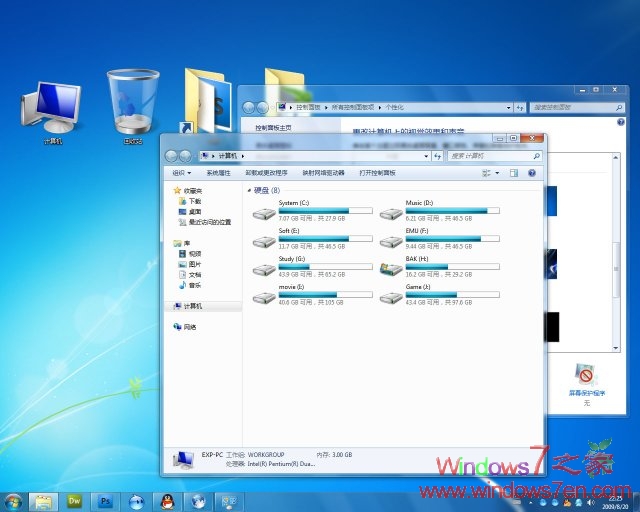
Task: Click the Study (G:) capacity bar
Action: tap(325, 267)
